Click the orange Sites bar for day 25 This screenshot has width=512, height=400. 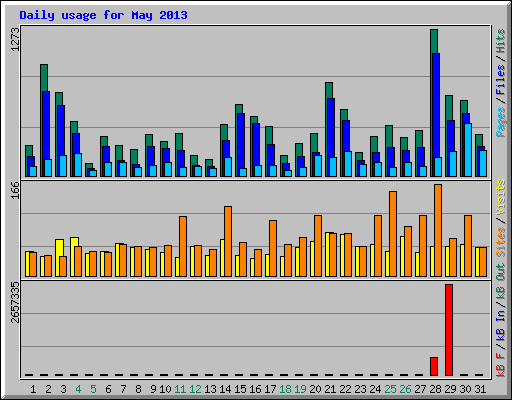point(393,234)
